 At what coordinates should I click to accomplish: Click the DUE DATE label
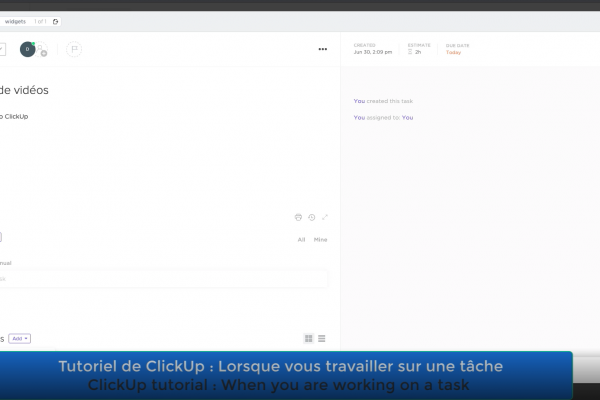coord(457,46)
